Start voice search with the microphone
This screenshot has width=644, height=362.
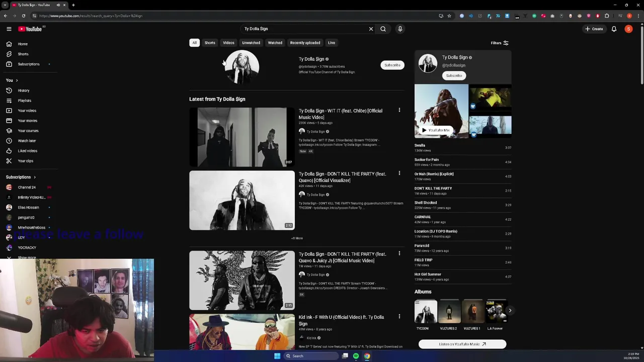[400, 29]
